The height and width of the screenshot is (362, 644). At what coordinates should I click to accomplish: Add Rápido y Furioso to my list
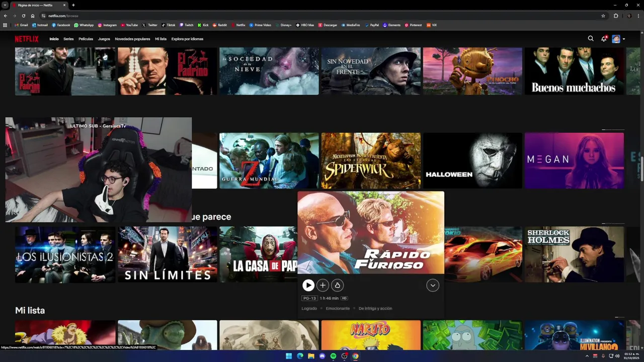click(x=323, y=285)
